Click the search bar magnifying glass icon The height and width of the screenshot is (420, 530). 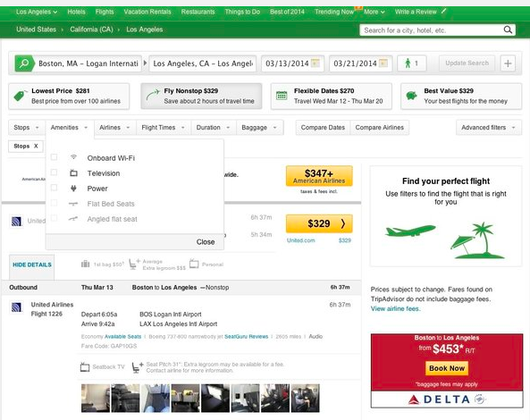click(508, 29)
